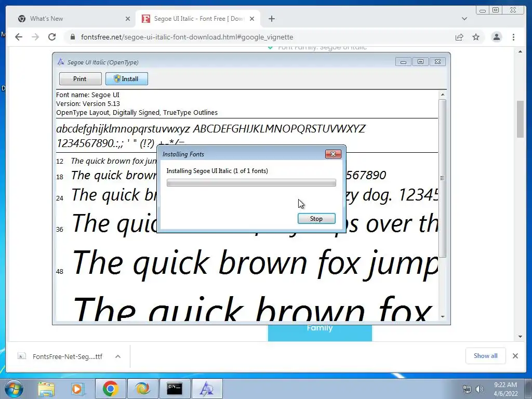Image resolution: width=532 pixels, height=399 pixels.
Task: Expand the tab search chevron
Action: pos(464,19)
